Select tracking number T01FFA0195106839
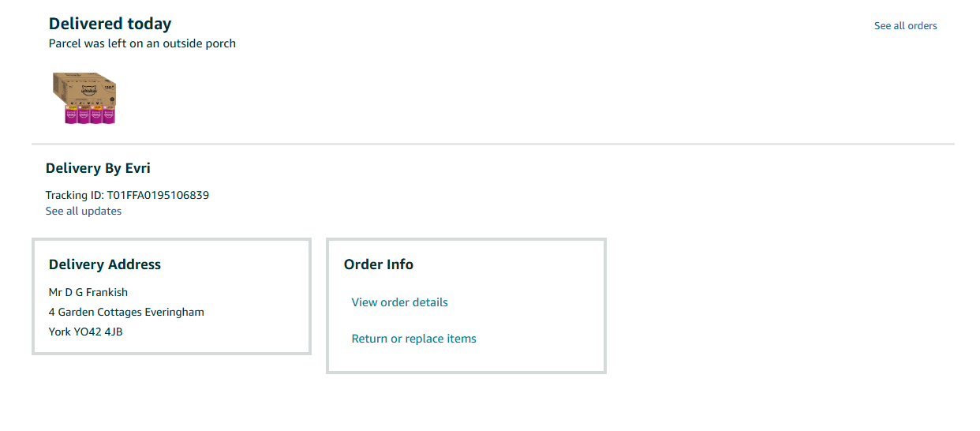980x431 pixels. tap(158, 195)
